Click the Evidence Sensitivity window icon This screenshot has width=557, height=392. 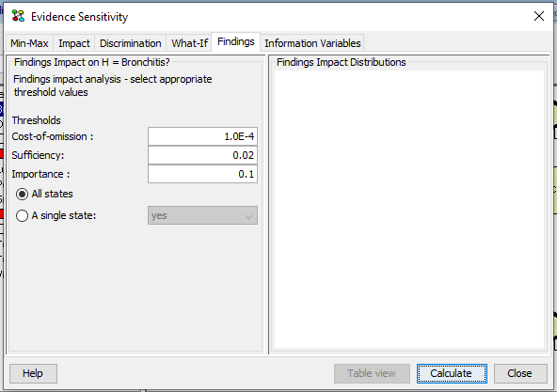pyautogui.click(x=18, y=16)
